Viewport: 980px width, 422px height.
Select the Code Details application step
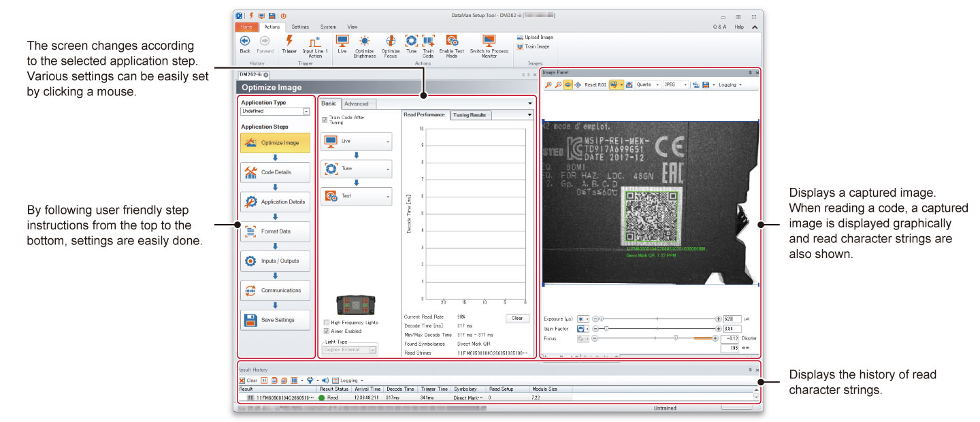(x=275, y=173)
